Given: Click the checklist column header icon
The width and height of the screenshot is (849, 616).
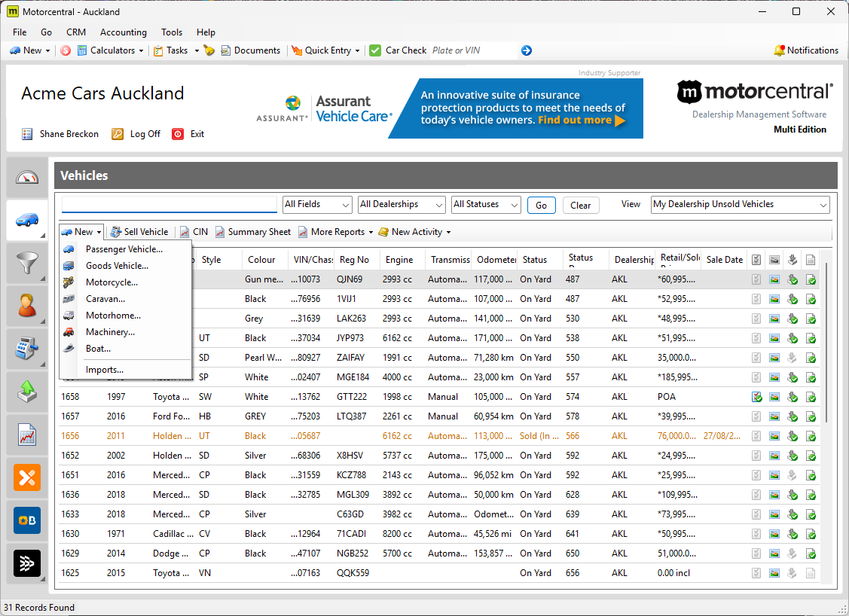Looking at the screenshot, I should pyautogui.click(x=756, y=260).
